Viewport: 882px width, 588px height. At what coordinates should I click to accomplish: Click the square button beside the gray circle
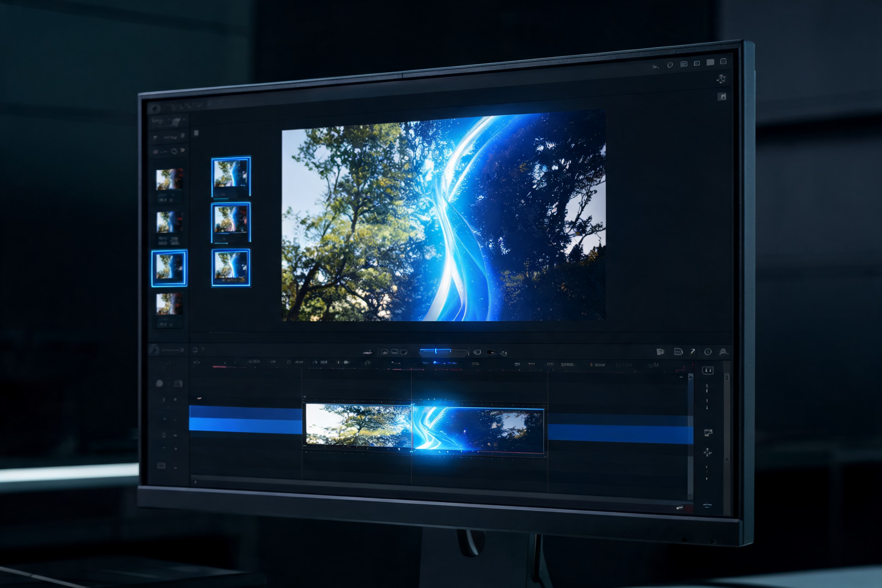click(178, 384)
